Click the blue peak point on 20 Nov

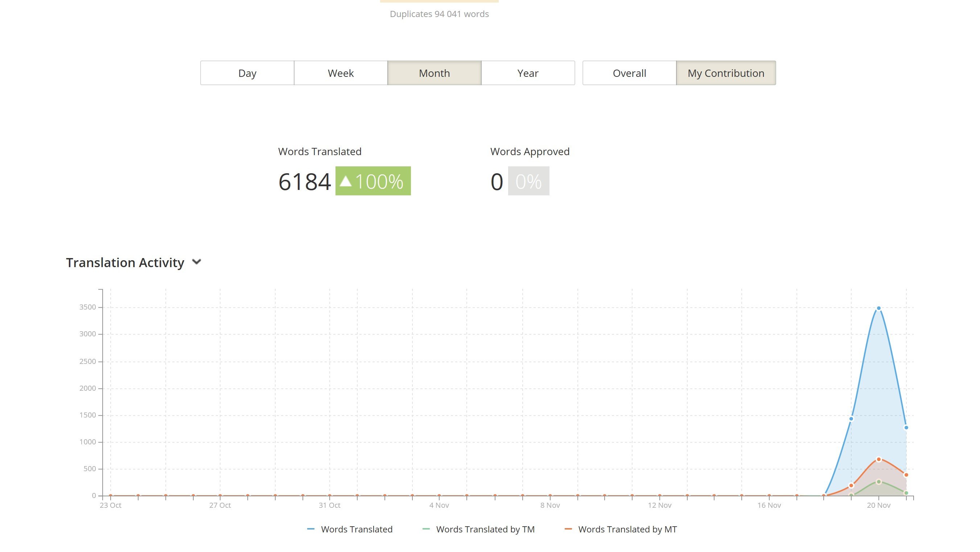878,308
